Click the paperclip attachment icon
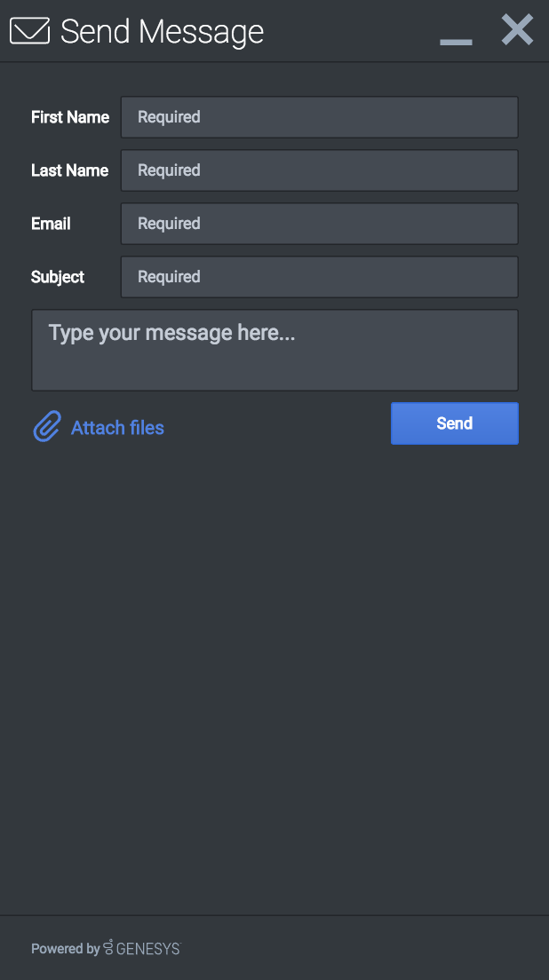Viewport: 549px width, 980px height. 46,427
